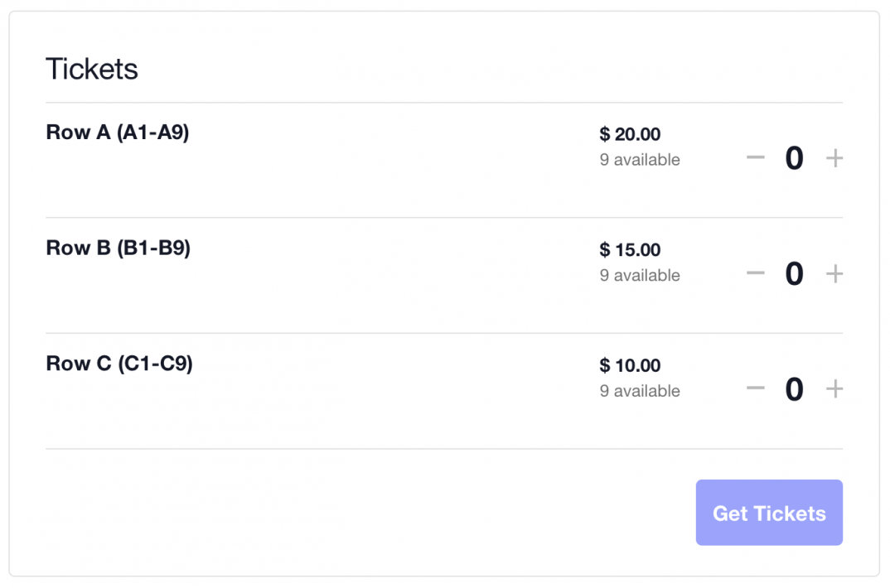Click the Row C quantity counter value
Image resolution: width=890 pixels, height=588 pixels.
pos(794,389)
